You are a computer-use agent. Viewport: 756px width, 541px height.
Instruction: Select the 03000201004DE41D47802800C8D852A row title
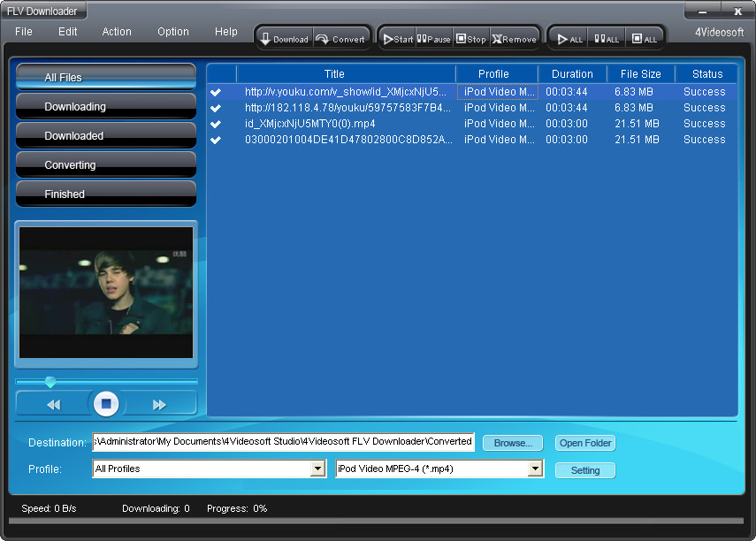point(348,140)
